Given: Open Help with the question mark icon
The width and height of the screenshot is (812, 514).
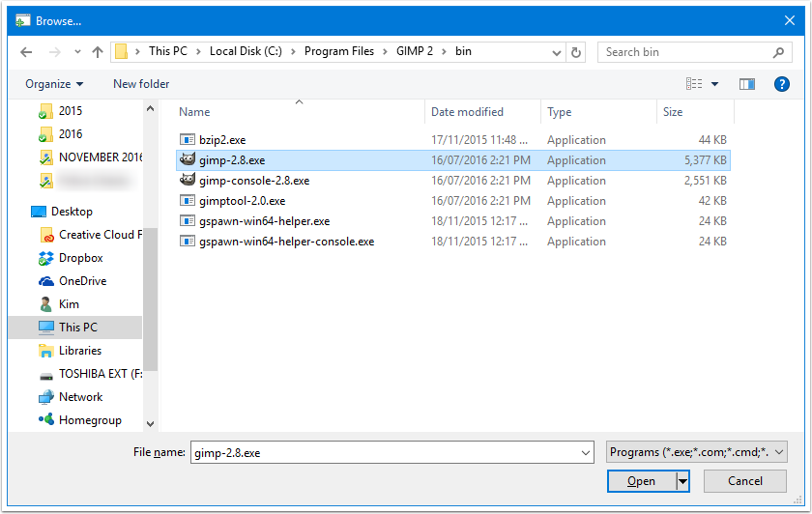Looking at the screenshot, I should [781, 84].
